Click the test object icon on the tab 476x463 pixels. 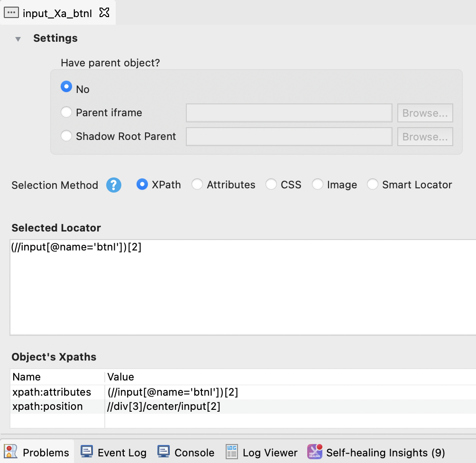coord(10,12)
